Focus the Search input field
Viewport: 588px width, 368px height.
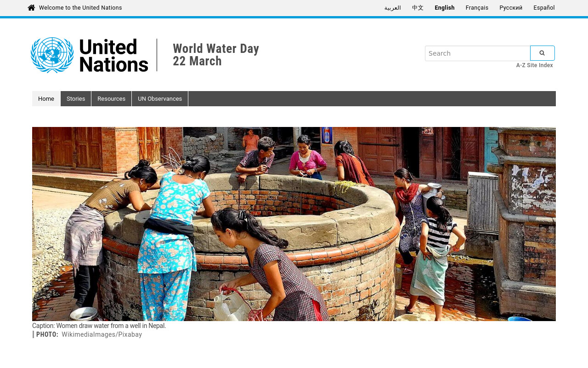pos(477,53)
